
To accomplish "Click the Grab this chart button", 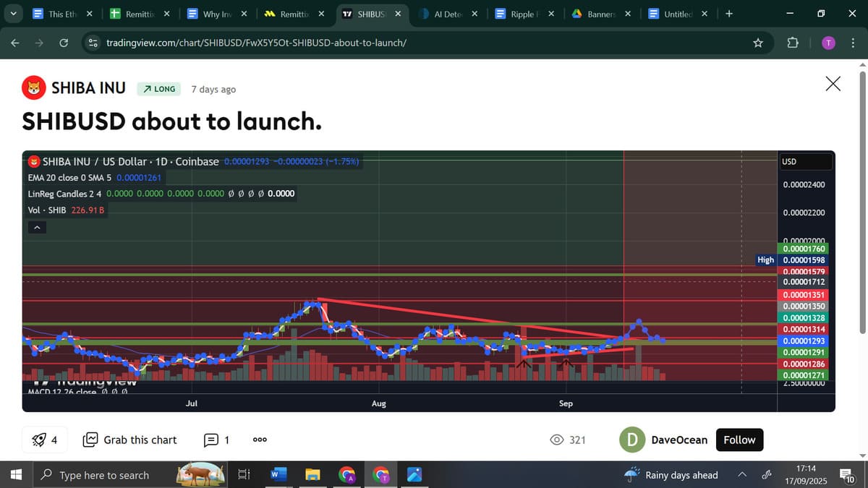I will pos(130,440).
